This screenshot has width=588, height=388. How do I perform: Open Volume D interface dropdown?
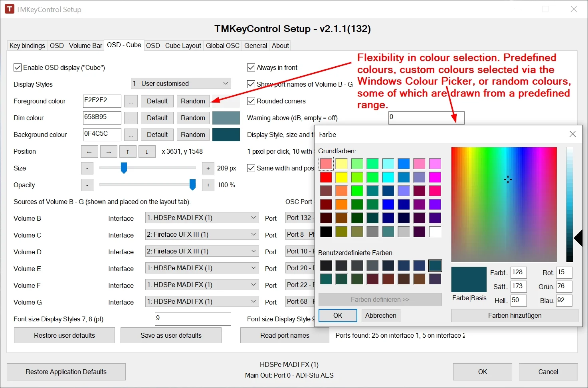[202, 251]
